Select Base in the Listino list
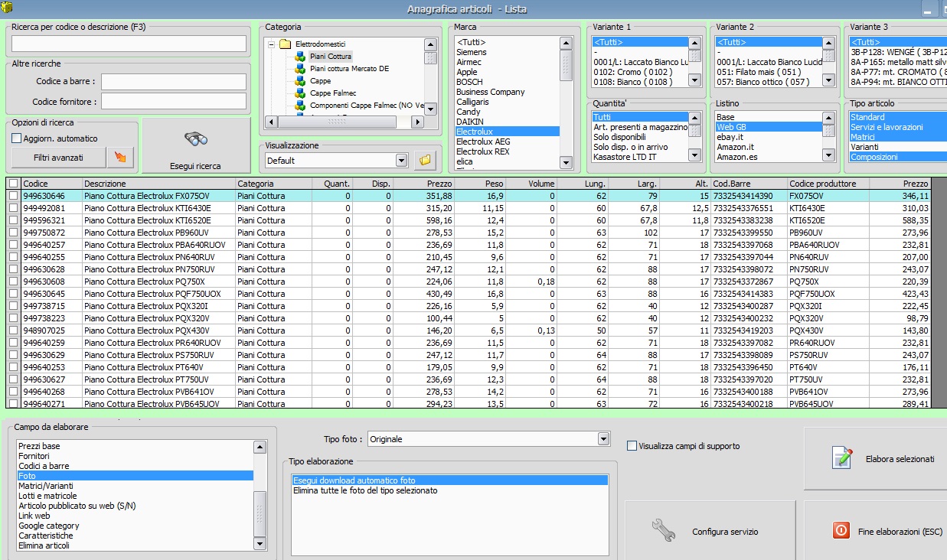The height and width of the screenshot is (560, 947). point(725,117)
